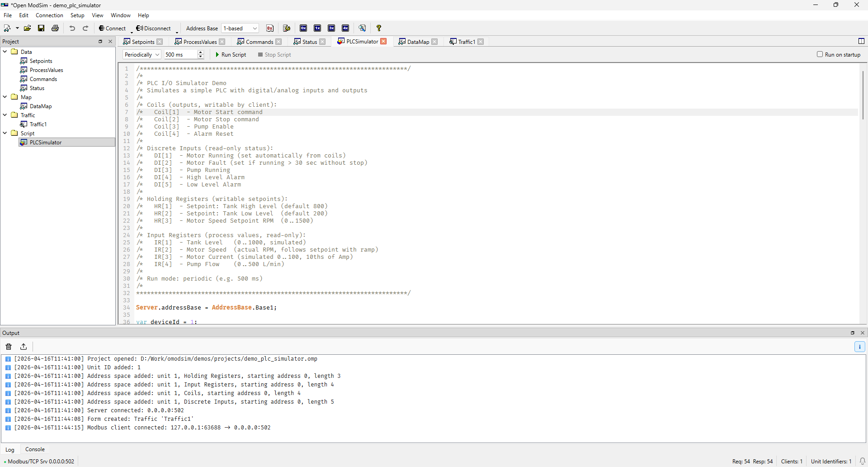Screen dimensions: 868x467
Task: Decrease the script interval with down arrow
Action: 201,57
